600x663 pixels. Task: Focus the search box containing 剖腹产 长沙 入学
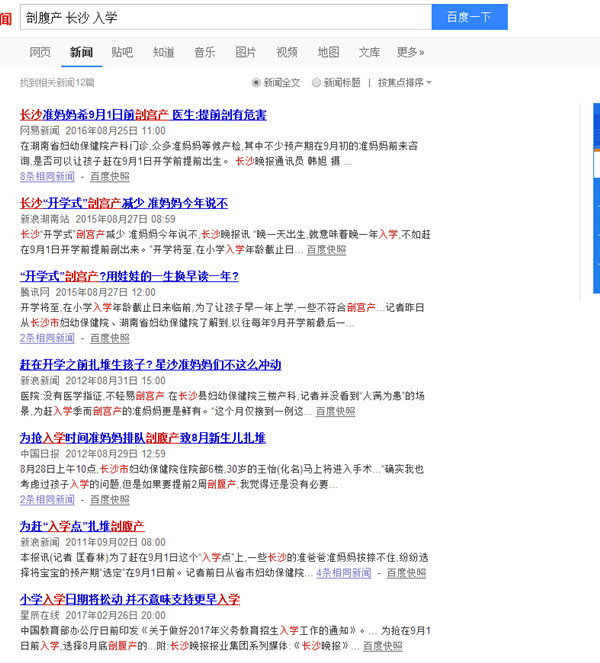pos(226,17)
